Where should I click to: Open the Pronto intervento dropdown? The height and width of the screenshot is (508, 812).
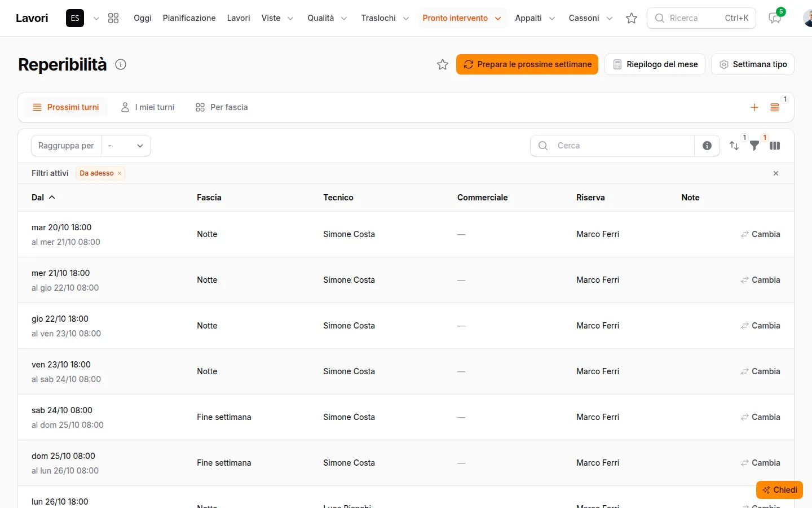coord(462,18)
